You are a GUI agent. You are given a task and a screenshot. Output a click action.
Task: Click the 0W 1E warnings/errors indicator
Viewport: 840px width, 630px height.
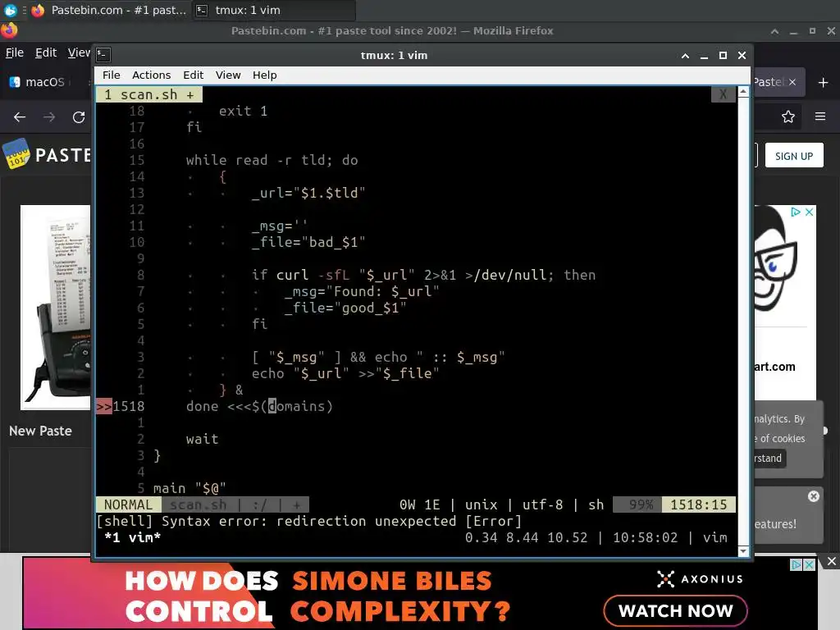[419, 504]
